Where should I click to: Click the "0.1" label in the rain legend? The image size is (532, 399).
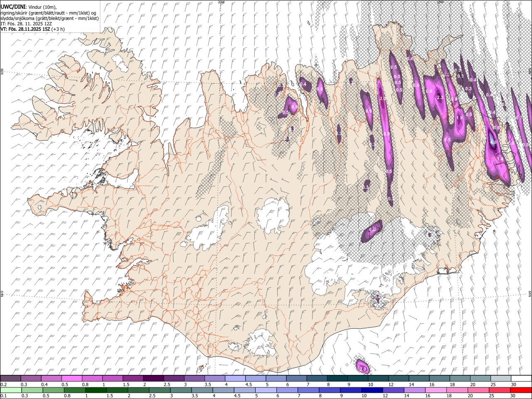(x=3, y=396)
